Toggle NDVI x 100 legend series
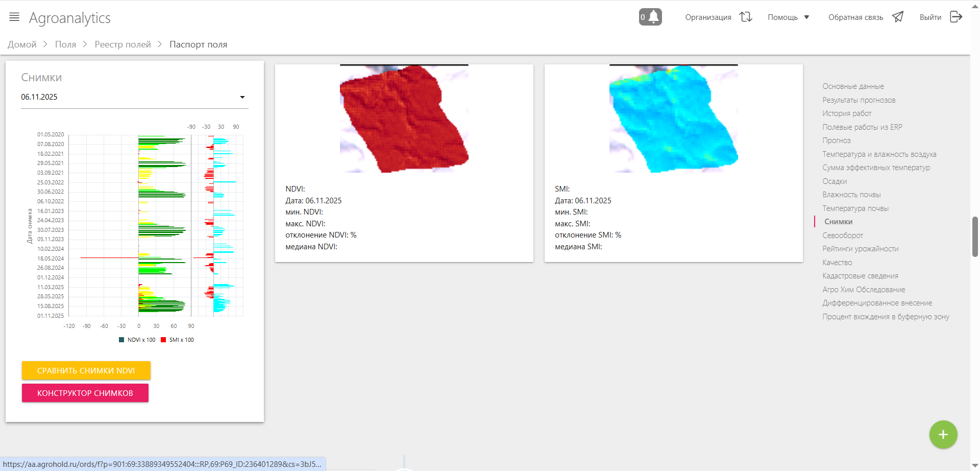Image resolution: width=980 pixels, height=471 pixels. tap(137, 340)
